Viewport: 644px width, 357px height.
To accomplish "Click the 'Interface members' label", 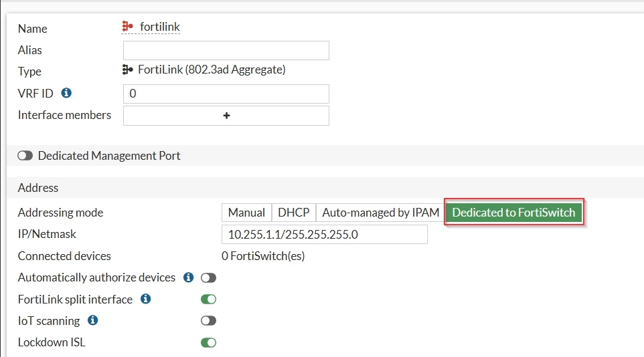I will (x=64, y=115).
